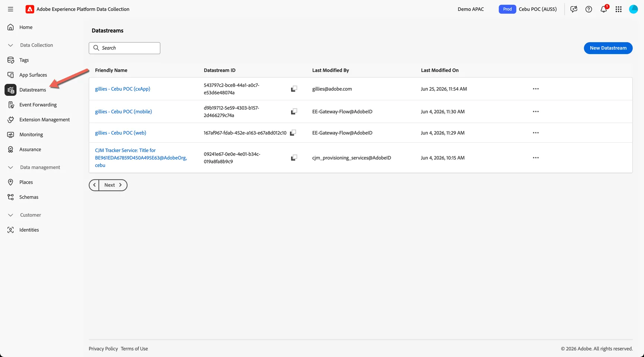Screen dimensions: 644x357
Task: Collapse the Customer section
Action: (10, 215)
